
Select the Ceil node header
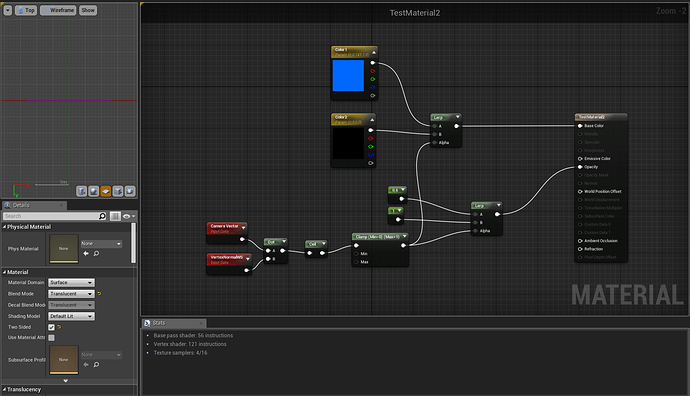tap(316, 244)
